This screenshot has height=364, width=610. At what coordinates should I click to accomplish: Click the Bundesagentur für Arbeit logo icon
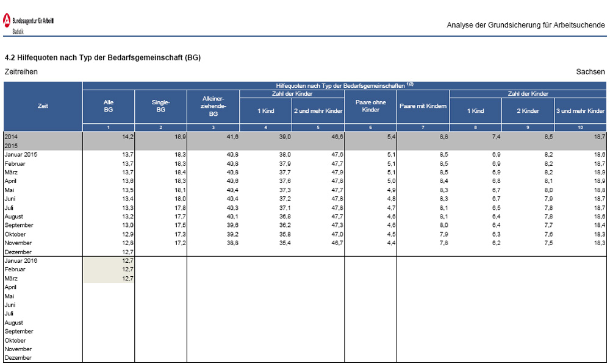[7, 22]
